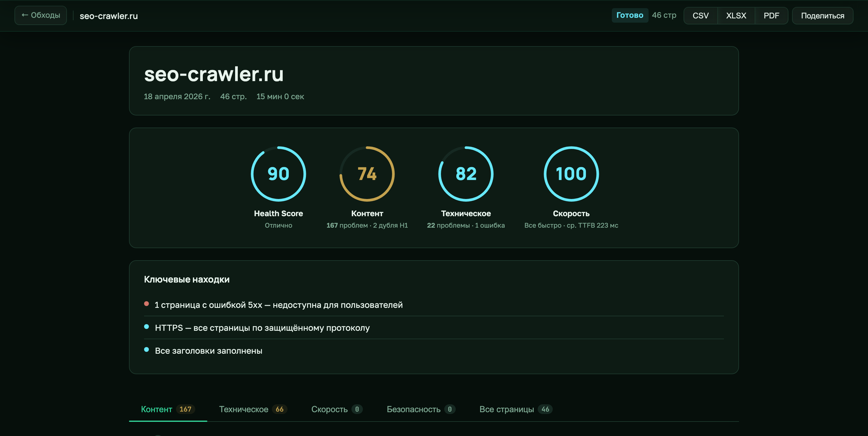Export report as CSV
Image resolution: width=868 pixels, height=436 pixels.
coord(700,15)
